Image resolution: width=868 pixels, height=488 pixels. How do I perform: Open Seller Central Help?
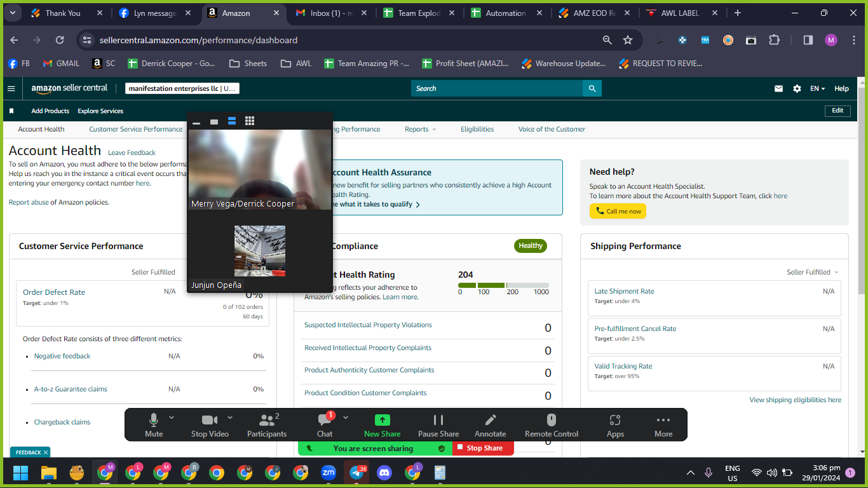tap(841, 89)
